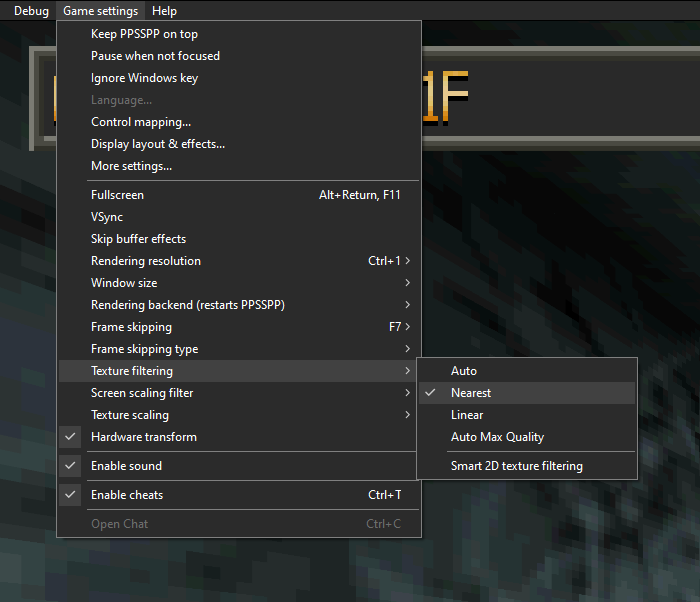The image size is (700, 602).
Task: Toggle Pause when not focused
Action: click(239, 56)
